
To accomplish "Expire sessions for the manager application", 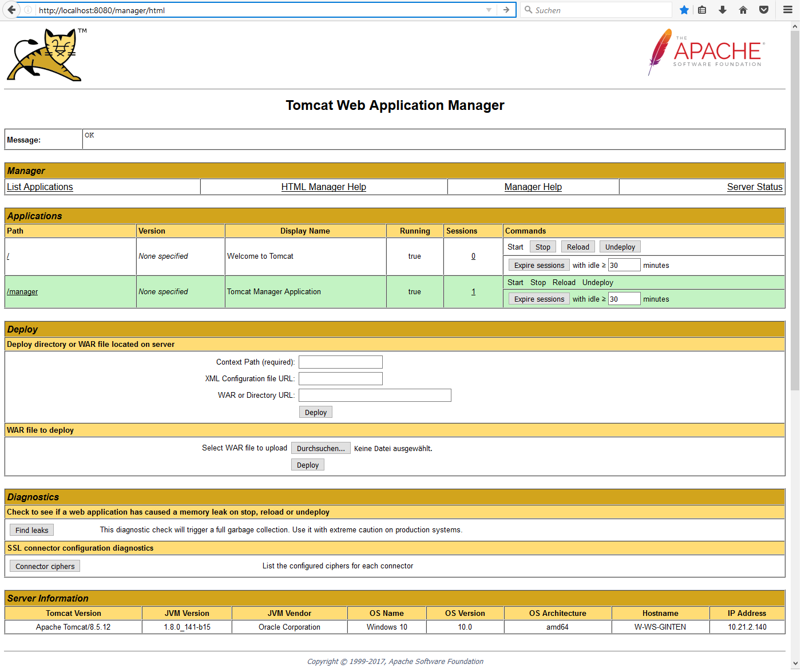I will pos(538,298).
